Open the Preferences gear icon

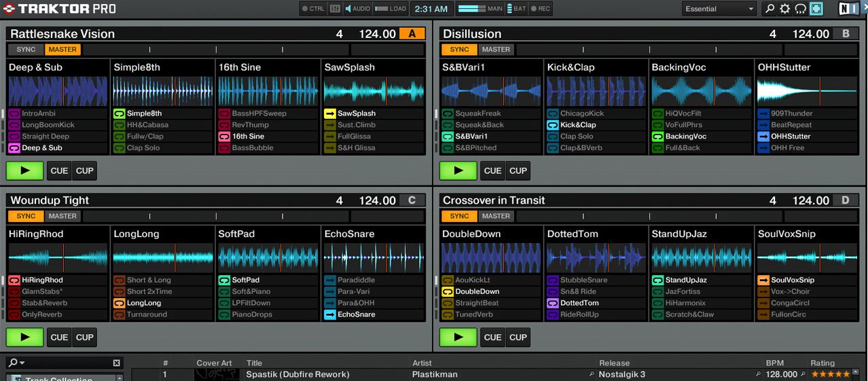pyautogui.click(x=785, y=9)
